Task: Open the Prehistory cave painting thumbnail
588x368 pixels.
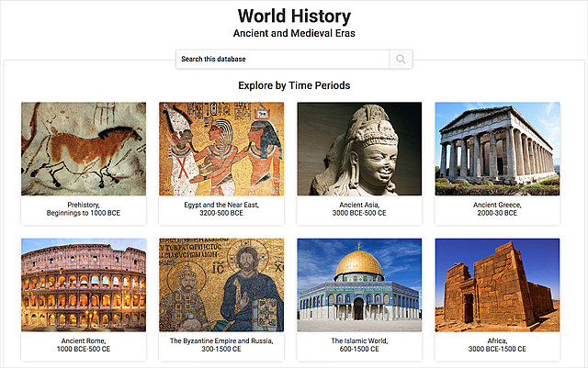Action: [x=84, y=149]
